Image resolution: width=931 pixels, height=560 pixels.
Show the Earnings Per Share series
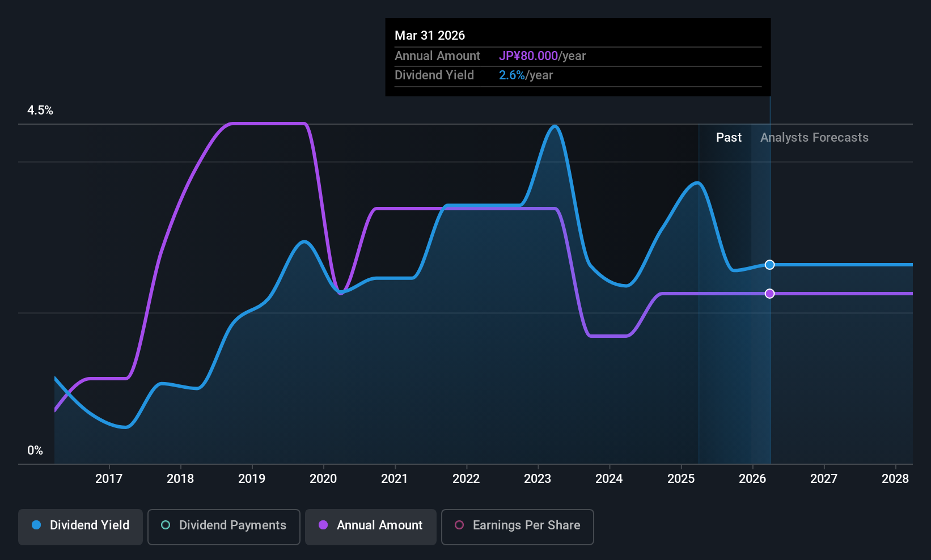click(x=518, y=527)
